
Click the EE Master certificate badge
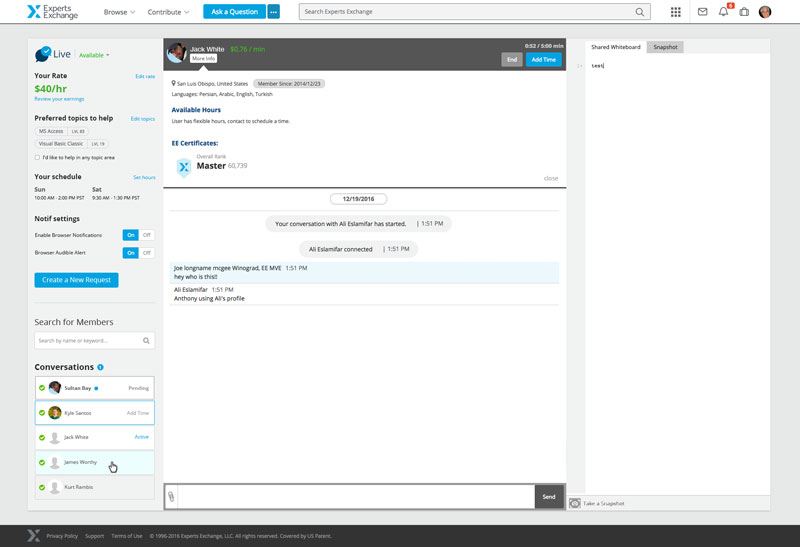[184, 167]
